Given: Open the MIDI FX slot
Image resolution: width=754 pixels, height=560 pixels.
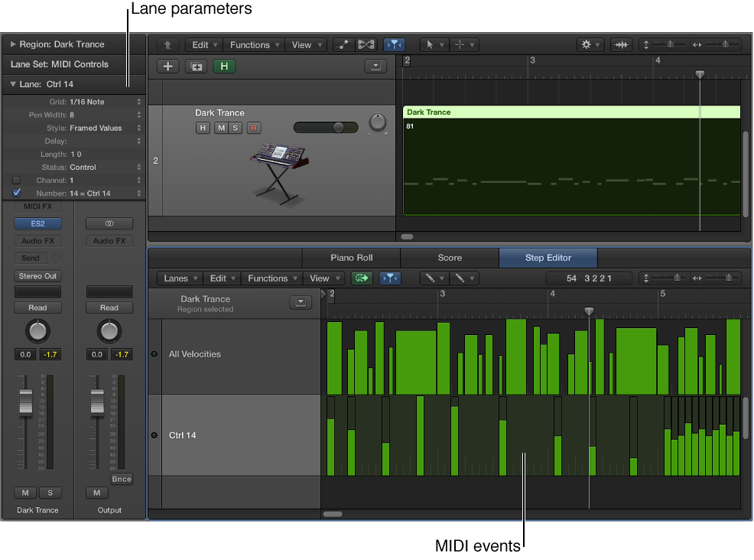Looking at the screenshot, I should pyautogui.click(x=37, y=207).
